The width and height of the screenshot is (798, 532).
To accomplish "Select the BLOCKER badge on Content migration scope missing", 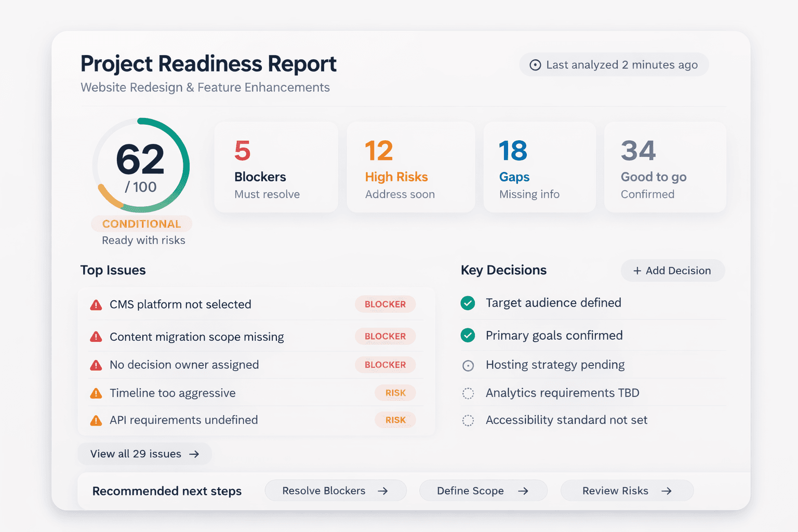I will (x=385, y=336).
